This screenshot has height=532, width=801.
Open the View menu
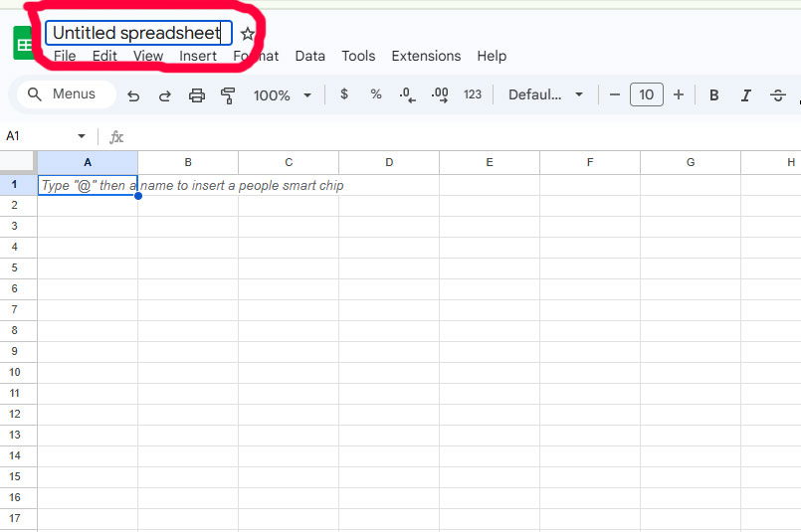[148, 56]
